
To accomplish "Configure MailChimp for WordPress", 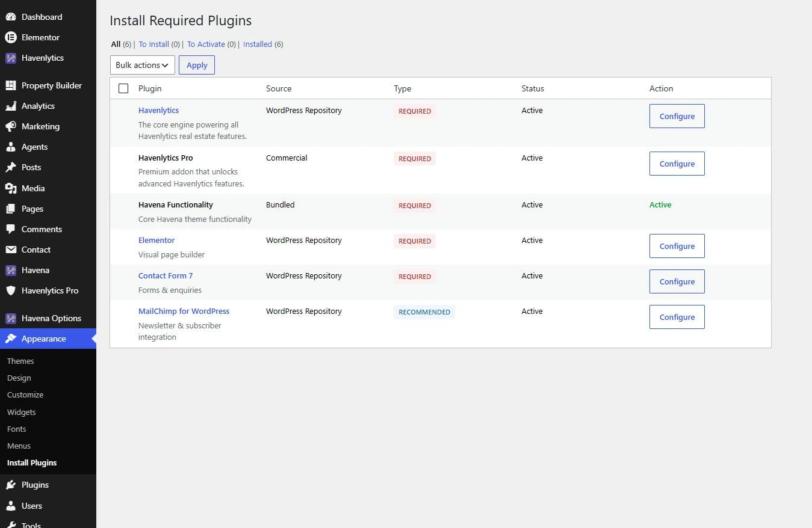I will click(x=677, y=317).
